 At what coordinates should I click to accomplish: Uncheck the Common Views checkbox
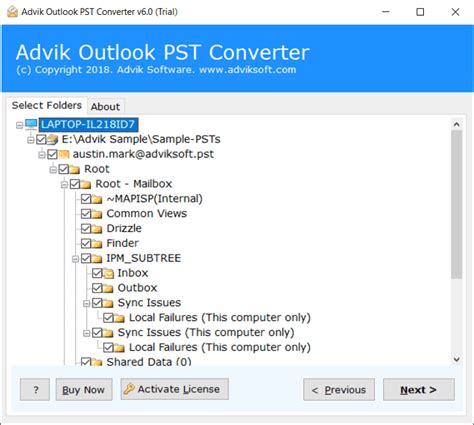pos(86,214)
